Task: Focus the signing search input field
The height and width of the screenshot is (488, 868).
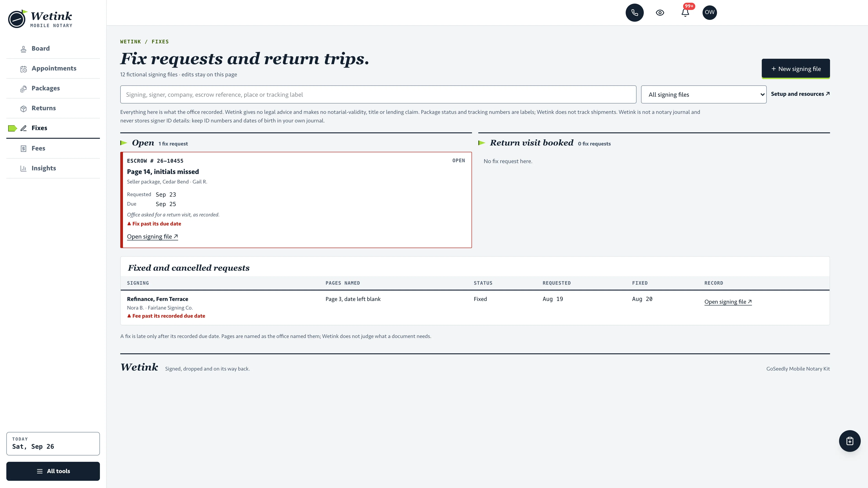Action: (378, 94)
